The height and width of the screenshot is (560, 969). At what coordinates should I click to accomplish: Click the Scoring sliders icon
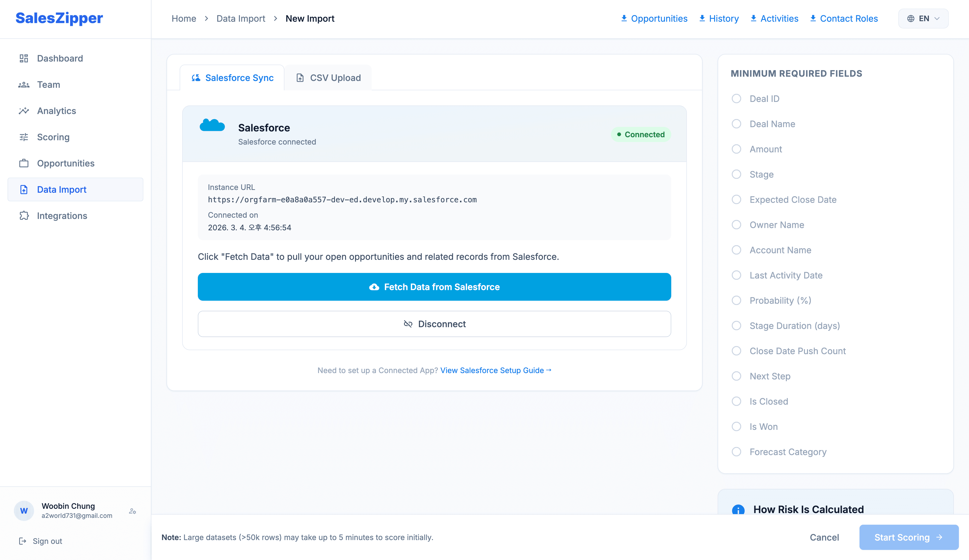24,137
